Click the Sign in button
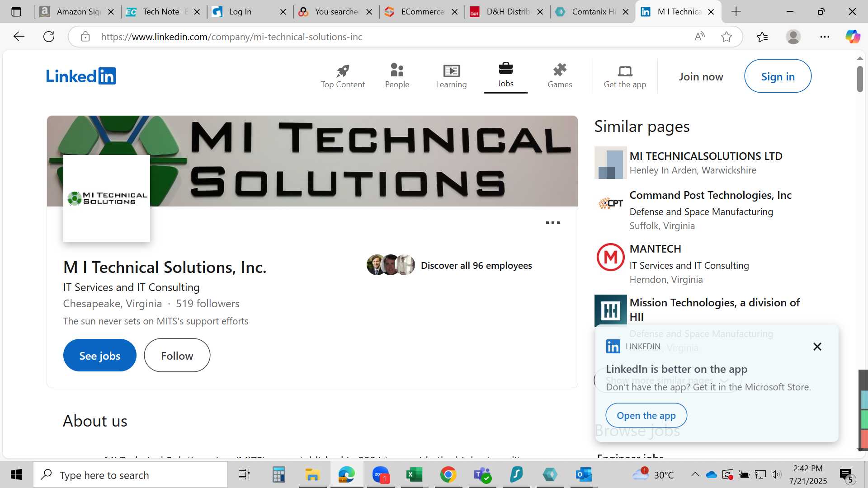This screenshot has height=488, width=868. (778, 76)
